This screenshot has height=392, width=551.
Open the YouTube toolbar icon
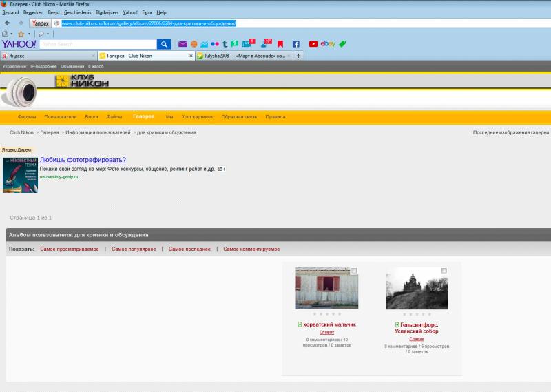point(313,44)
